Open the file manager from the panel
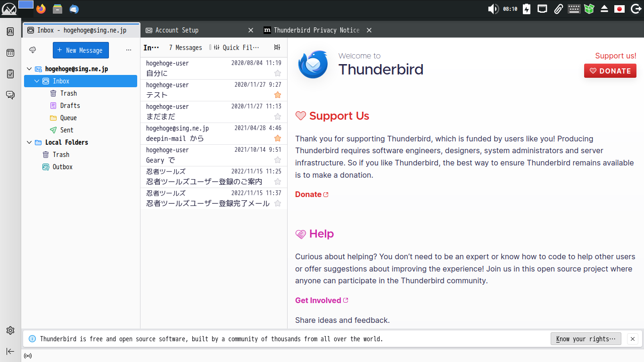The width and height of the screenshot is (644, 362). [x=58, y=8]
